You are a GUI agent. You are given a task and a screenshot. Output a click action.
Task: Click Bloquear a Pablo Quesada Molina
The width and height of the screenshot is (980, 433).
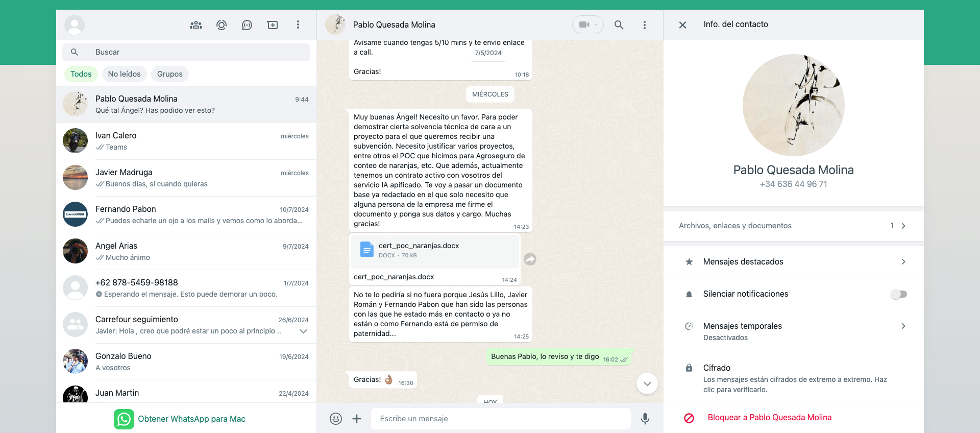click(769, 418)
